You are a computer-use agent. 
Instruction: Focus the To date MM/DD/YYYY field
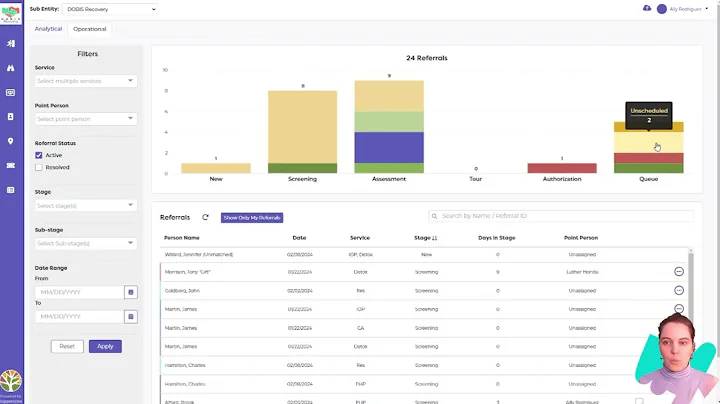[79, 316]
